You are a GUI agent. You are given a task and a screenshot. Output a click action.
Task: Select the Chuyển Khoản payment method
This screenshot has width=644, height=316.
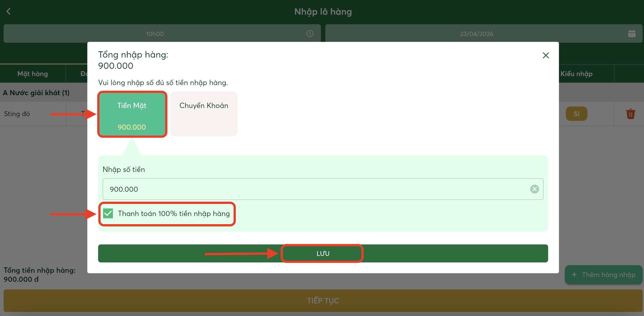pyautogui.click(x=204, y=114)
